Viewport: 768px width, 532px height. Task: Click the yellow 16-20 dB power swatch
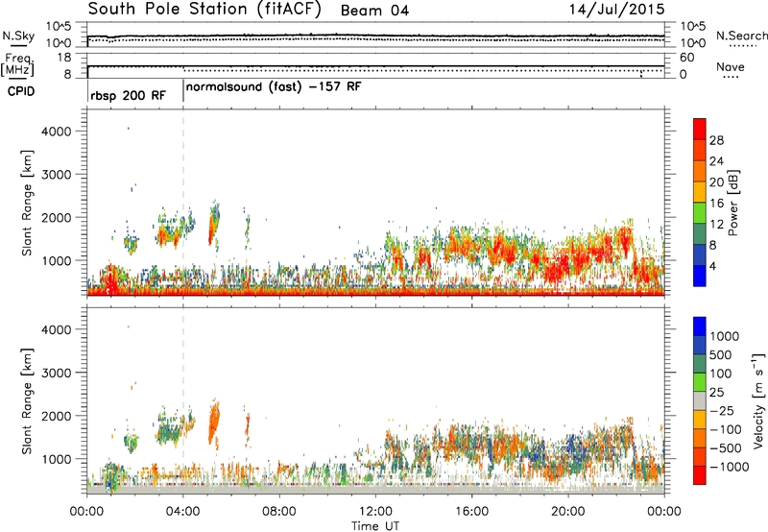coord(700,191)
